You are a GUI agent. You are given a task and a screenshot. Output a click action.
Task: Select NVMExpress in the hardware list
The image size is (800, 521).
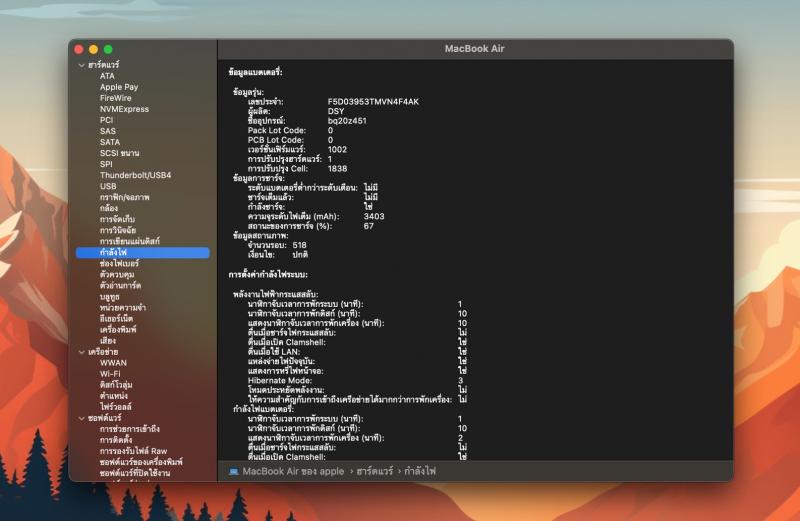pyautogui.click(x=124, y=109)
